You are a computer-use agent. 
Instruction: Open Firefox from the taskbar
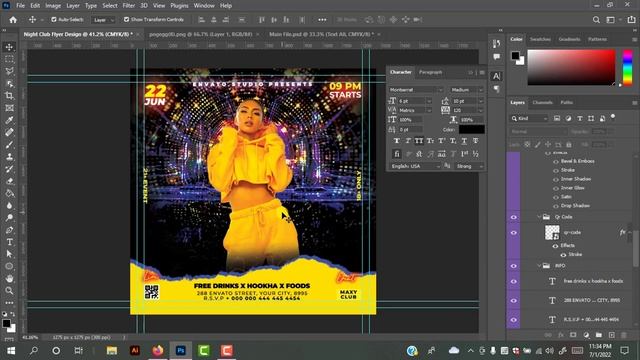click(158, 351)
